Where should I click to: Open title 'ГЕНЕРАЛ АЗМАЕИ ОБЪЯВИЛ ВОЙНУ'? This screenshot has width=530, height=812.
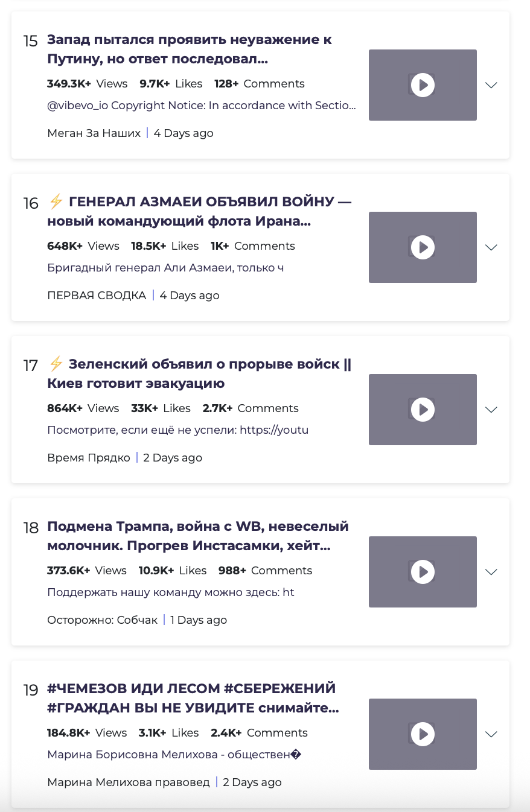point(199,212)
